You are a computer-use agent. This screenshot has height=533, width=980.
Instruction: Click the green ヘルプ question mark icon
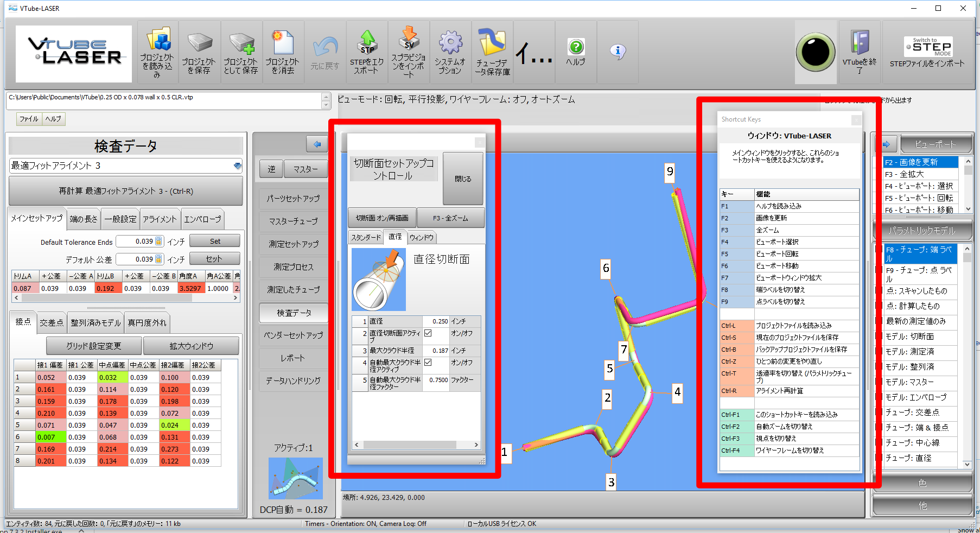click(576, 47)
